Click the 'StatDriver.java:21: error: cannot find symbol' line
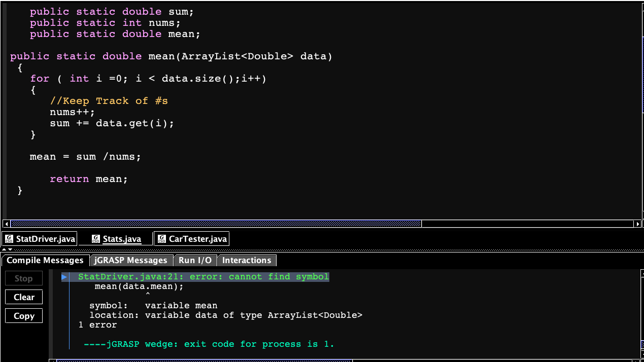The width and height of the screenshot is (644, 362). [204, 277]
